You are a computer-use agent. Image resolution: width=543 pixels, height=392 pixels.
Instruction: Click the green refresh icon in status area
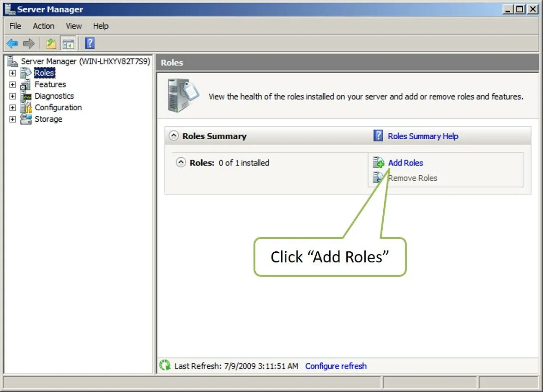point(165,365)
